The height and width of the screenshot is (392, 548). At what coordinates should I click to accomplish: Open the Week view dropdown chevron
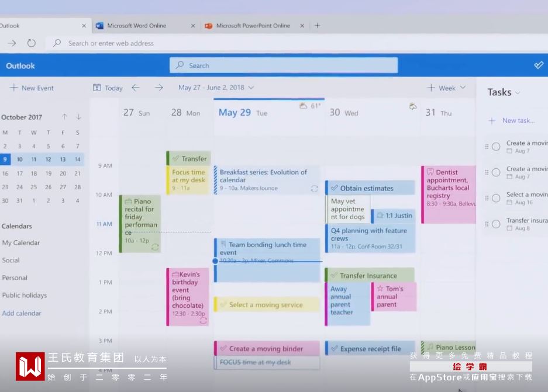[x=463, y=88]
